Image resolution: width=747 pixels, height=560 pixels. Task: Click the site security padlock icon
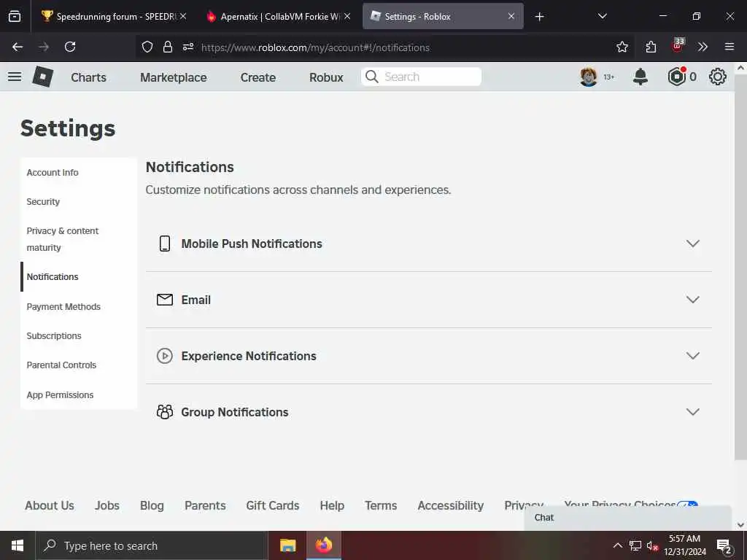pyautogui.click(x=167, y=47)
